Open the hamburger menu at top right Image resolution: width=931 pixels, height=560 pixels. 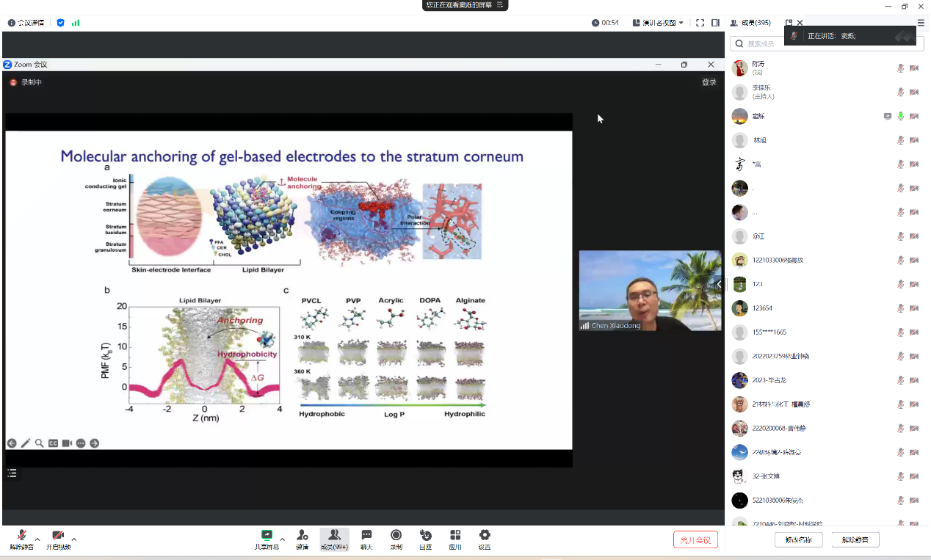(921, 23)
